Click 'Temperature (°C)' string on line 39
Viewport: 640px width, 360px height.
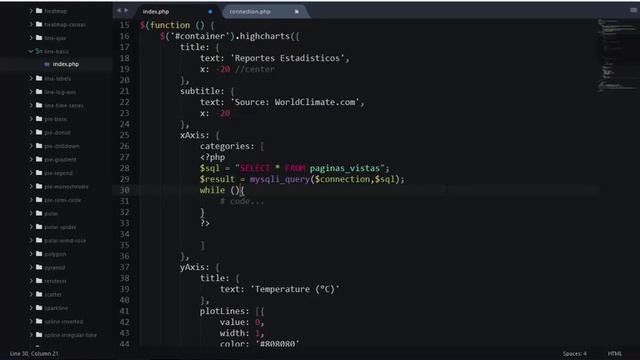pos(295,289)
